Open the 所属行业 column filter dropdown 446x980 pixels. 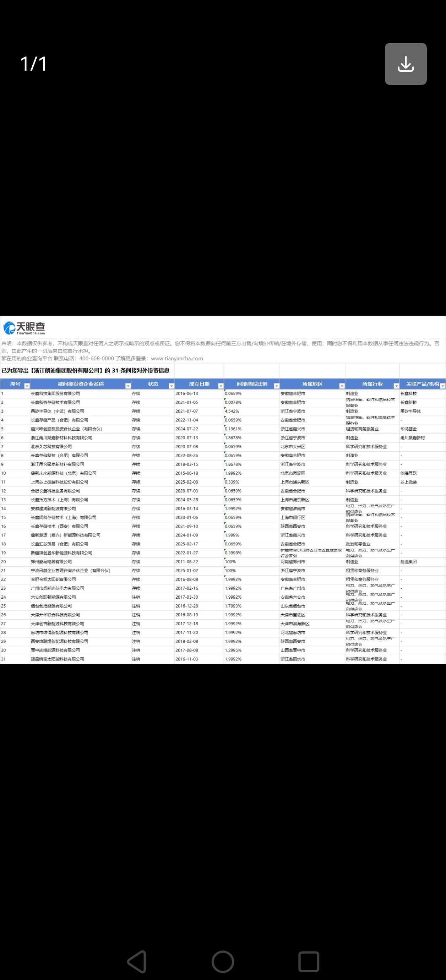(x=396, y=386)
